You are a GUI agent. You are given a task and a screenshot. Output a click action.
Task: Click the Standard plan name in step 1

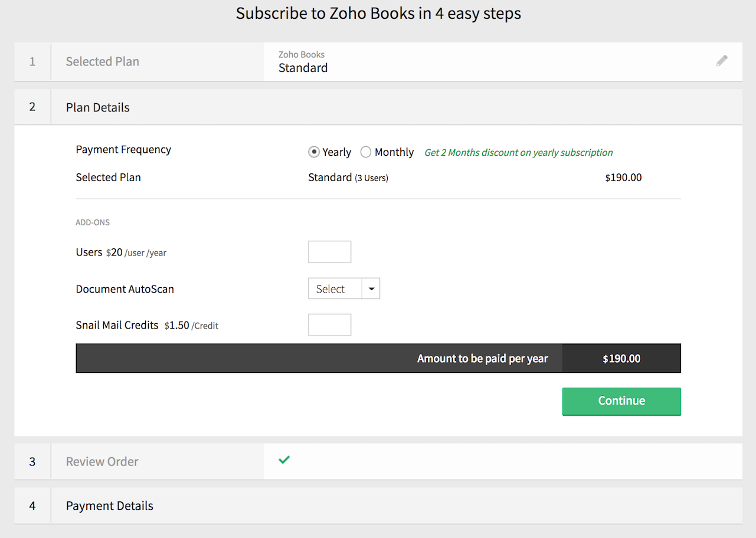pos(303,68)
